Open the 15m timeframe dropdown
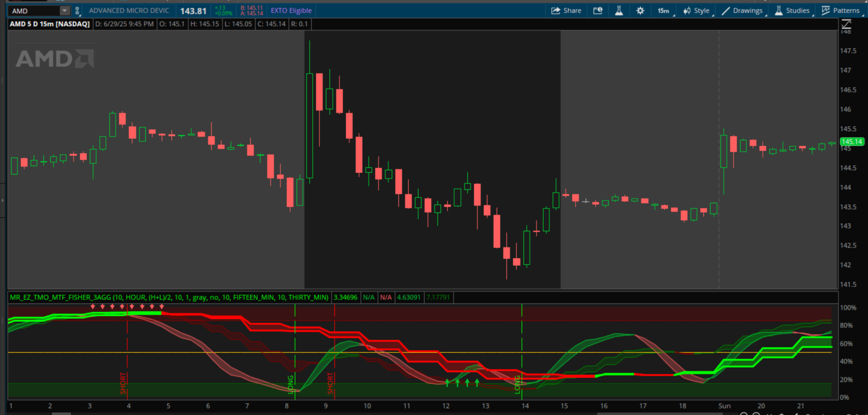The height and width of the screenshot is (415, 868). point(664,11)
